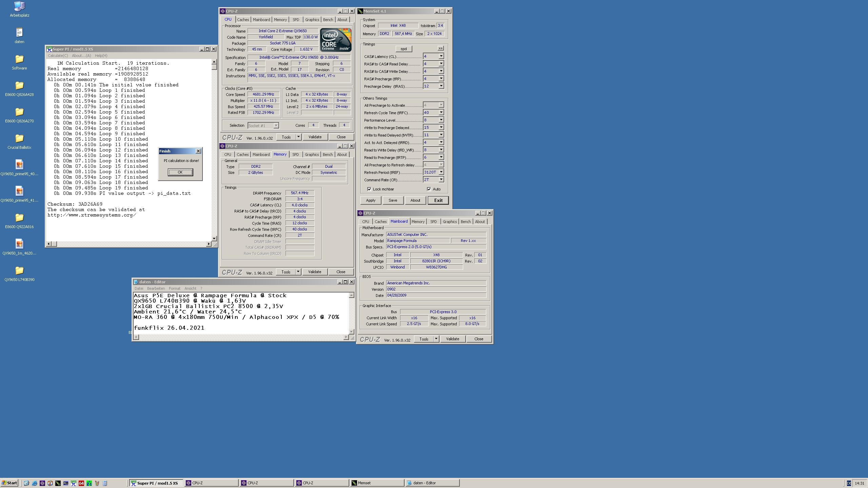Open the Datei menu in Editor
868x488 pixels.
139,288
